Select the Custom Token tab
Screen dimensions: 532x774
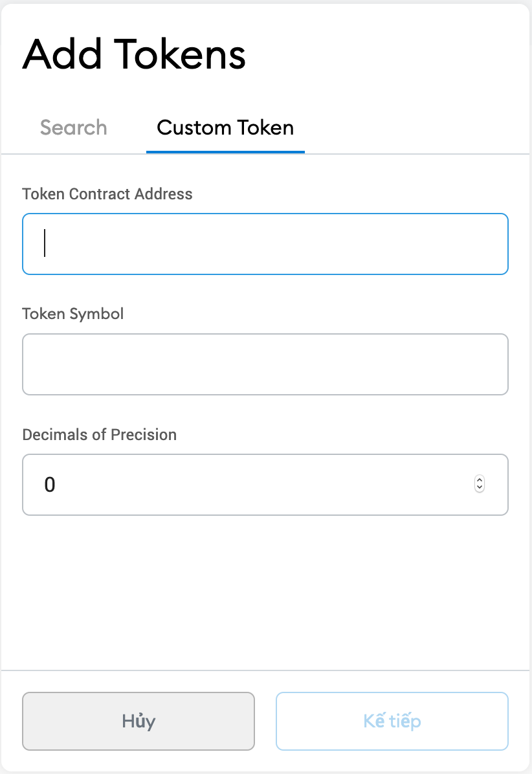tap(225, 128)
